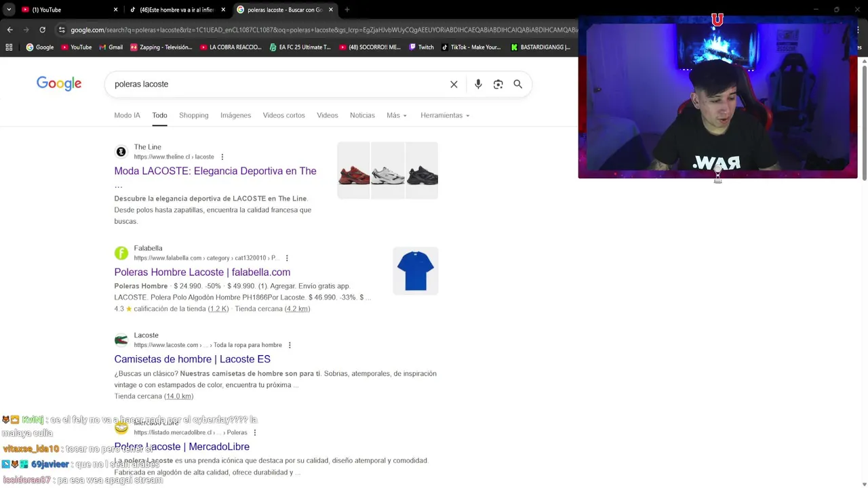Viewport: 868px width, 488px height.
Task: Switch to the TikTok browser tab
Action: click(178, 9)
